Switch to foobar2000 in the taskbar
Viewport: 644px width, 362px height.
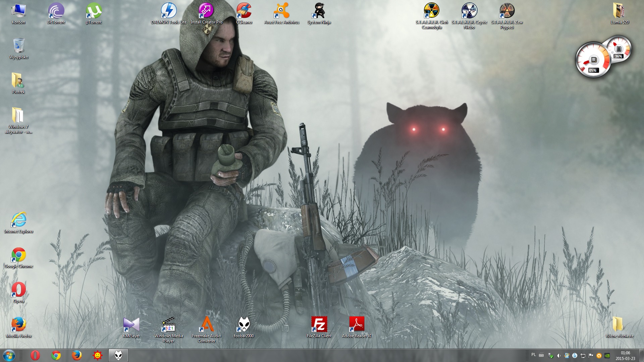pyautogui.click(x=118, y=355)
